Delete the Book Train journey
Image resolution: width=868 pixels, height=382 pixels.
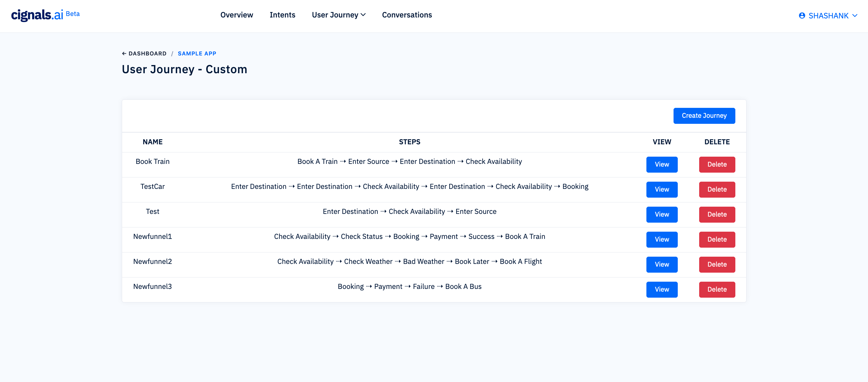click(717, 164)
